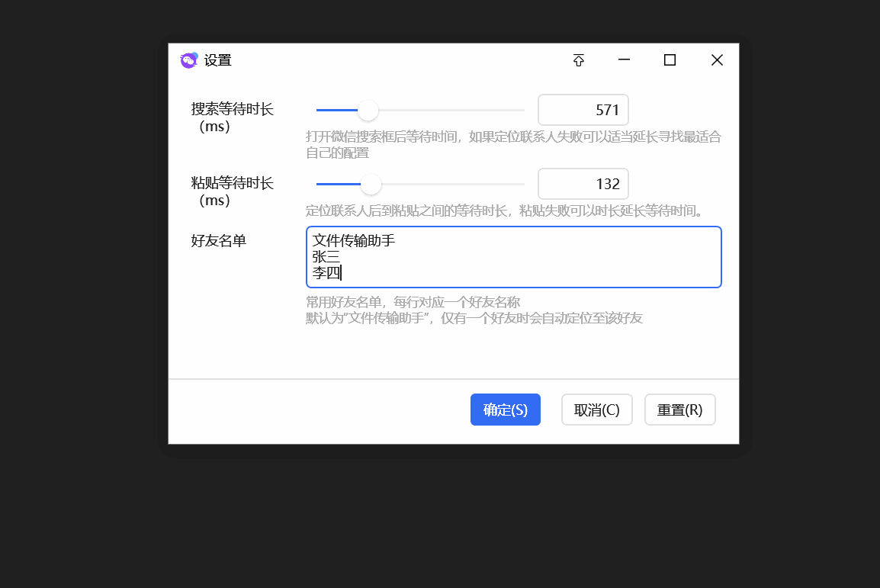The height and width of the screenshot is (588, 880).
Task: Click the 搜索等待时长 slider handle
Action: tap(368, 110)
